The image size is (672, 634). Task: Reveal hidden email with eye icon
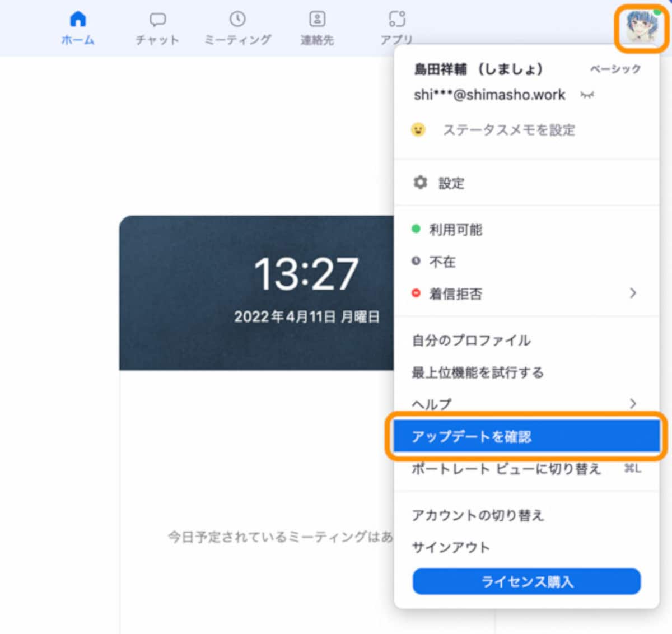pyautogui.click(x=587, y=95)
